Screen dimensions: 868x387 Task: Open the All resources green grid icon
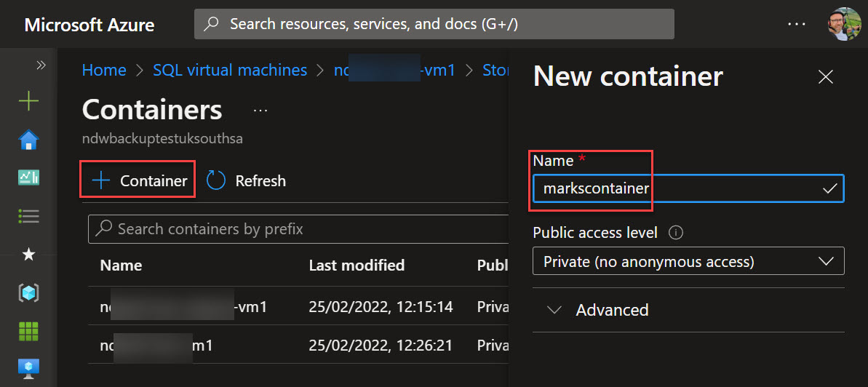coord(29,330)
